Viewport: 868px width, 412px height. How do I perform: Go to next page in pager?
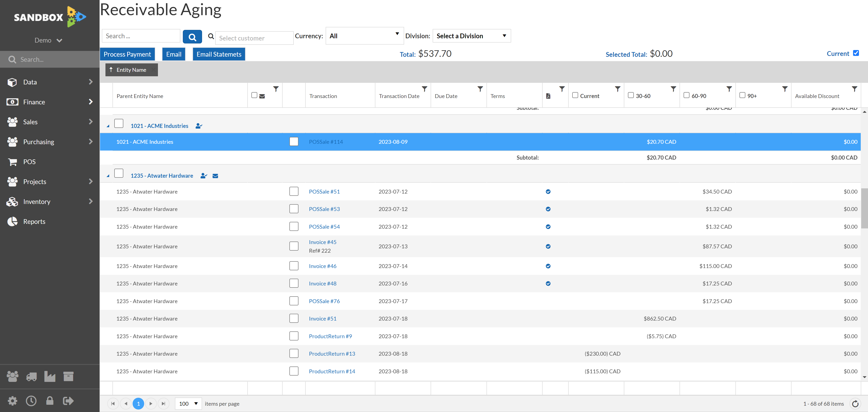pos(151,404)
